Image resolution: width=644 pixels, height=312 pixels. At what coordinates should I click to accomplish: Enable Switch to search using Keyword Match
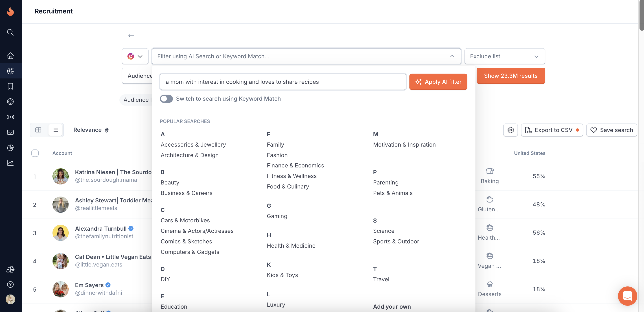pyautogui.click(x=166, y=99)
